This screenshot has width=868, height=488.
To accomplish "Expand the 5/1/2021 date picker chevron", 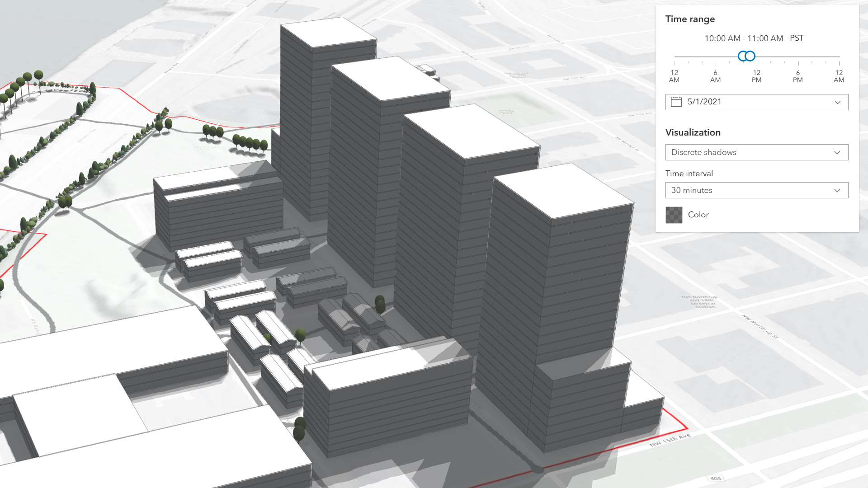I will (837, 102).
